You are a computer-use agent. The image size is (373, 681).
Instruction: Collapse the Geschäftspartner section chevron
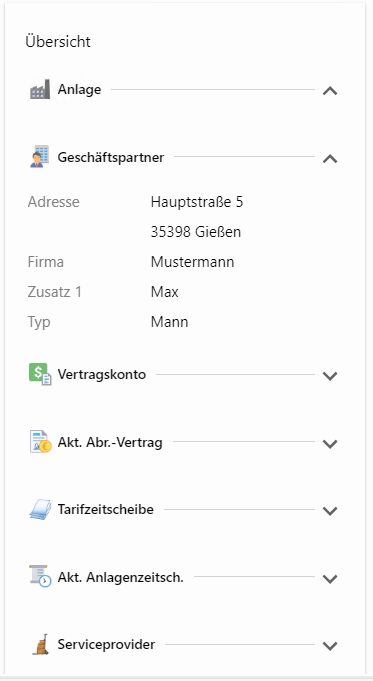pos(330,159)
